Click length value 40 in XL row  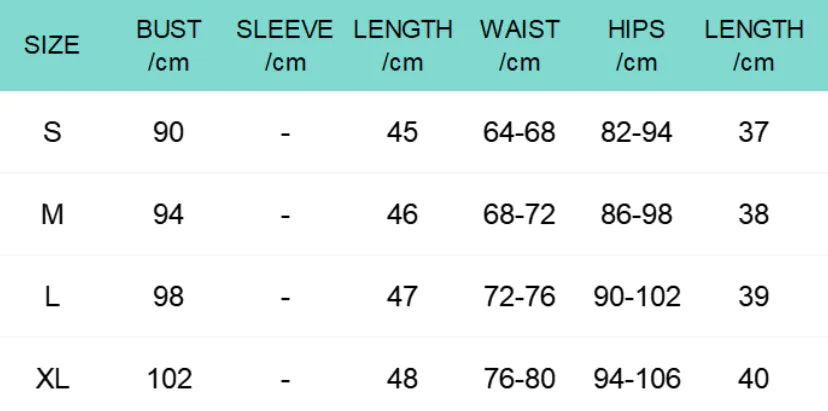pos(753,379)
